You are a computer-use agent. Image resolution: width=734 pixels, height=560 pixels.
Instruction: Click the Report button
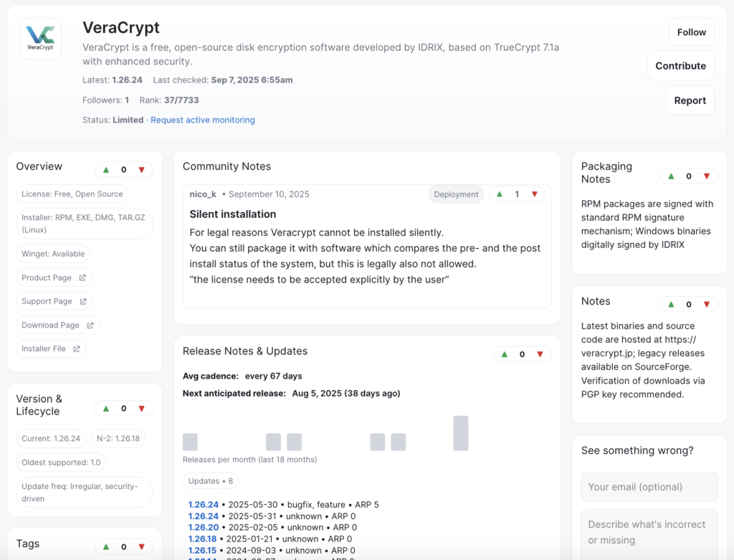690,100
